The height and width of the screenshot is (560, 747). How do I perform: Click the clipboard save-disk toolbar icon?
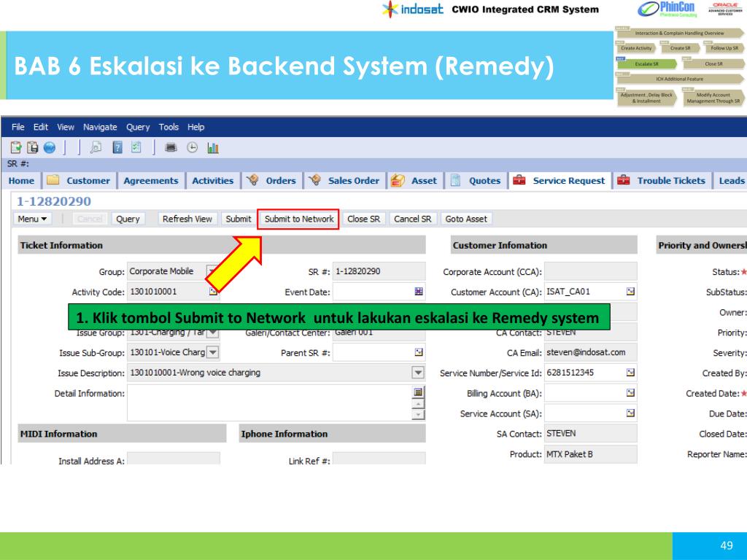tap(32, 147)
